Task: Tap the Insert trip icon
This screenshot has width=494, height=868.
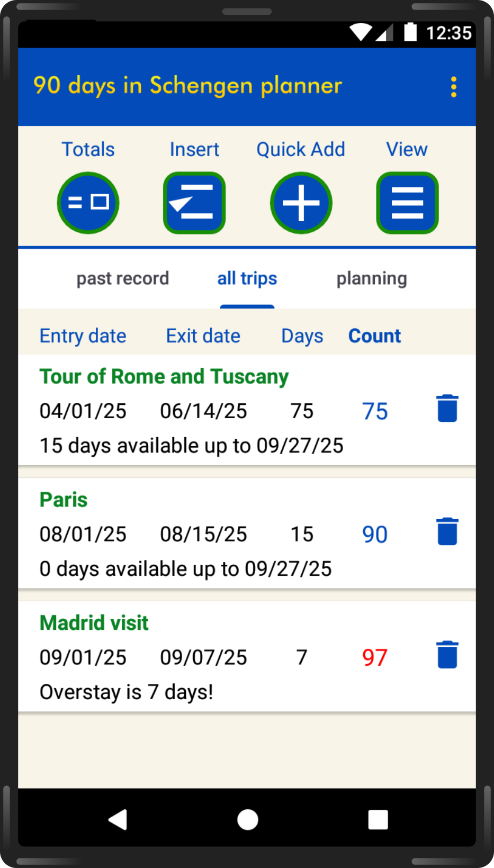Action: [194, 203]
